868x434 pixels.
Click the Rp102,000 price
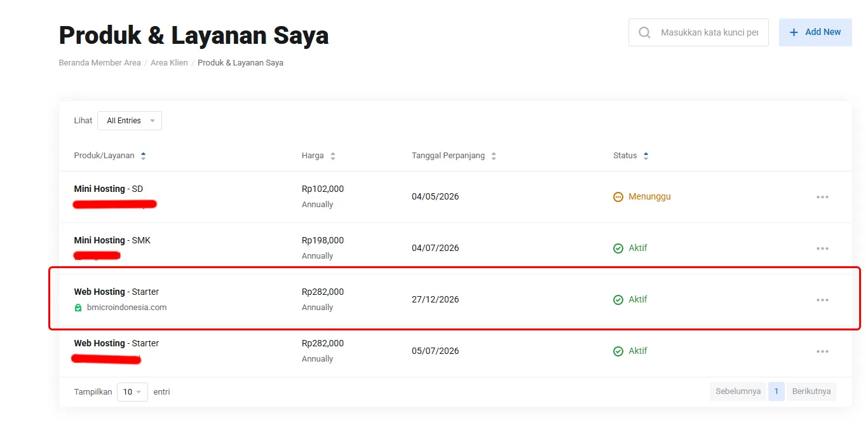click(x=323, y=189)
